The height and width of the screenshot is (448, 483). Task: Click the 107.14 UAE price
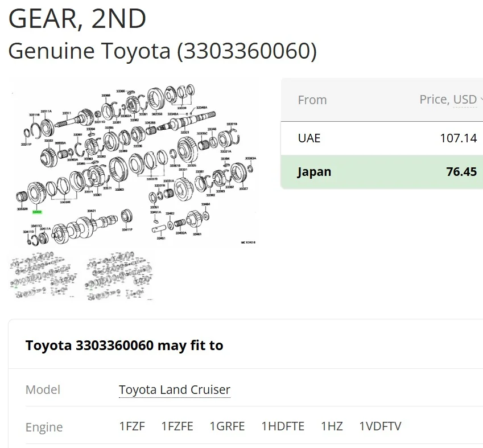point(458,138)
